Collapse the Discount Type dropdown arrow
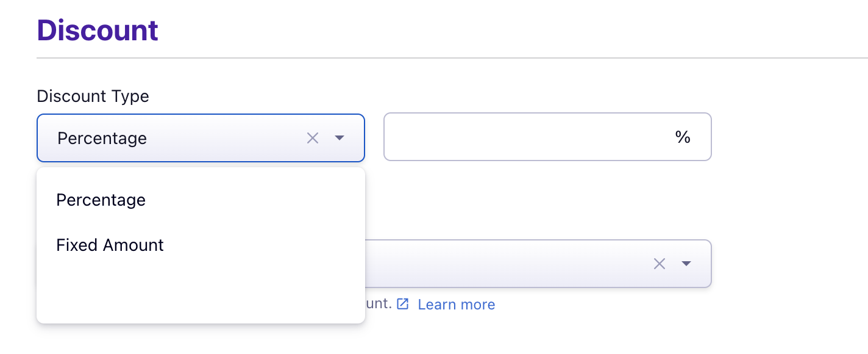This screenshot has width=868, height=354. click(x=340, y=139)
